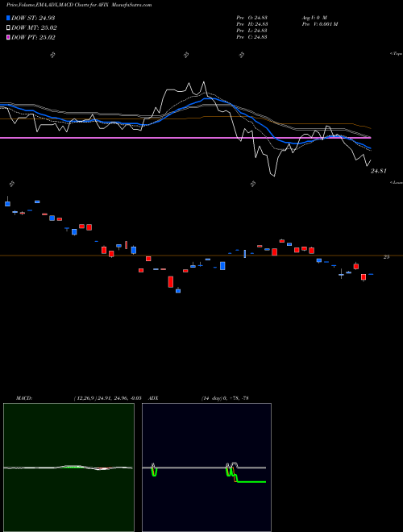Click the 24.81 last price label
This screenshot has height=532, width=403.
point(378,172)
